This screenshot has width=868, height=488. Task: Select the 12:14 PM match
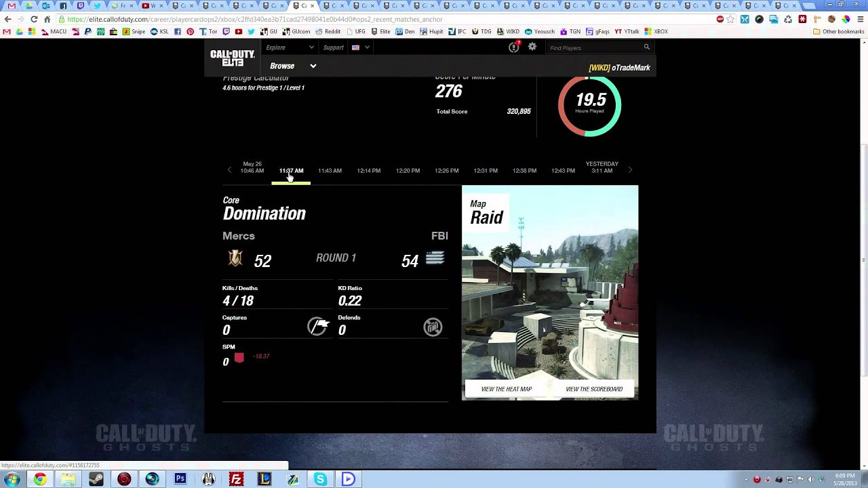click(x=369, y=171)
